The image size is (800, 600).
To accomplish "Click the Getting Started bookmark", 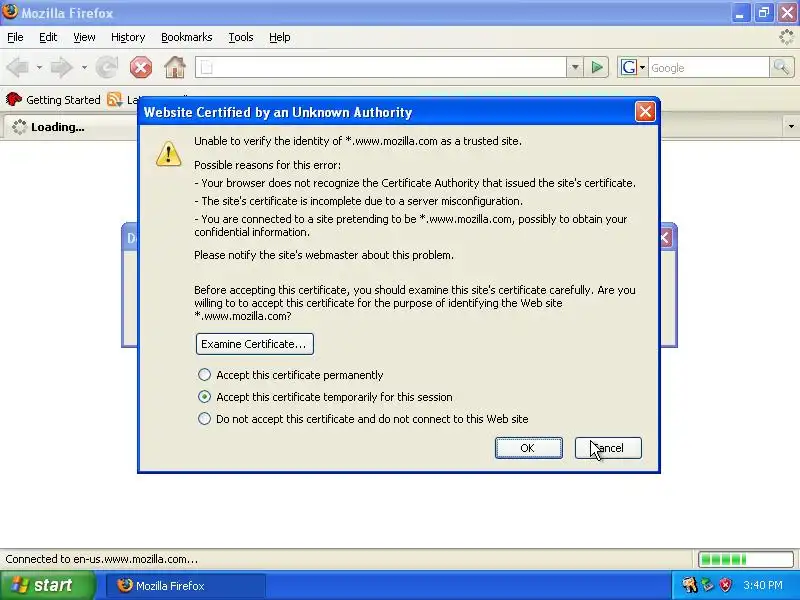I will point(53,99).
